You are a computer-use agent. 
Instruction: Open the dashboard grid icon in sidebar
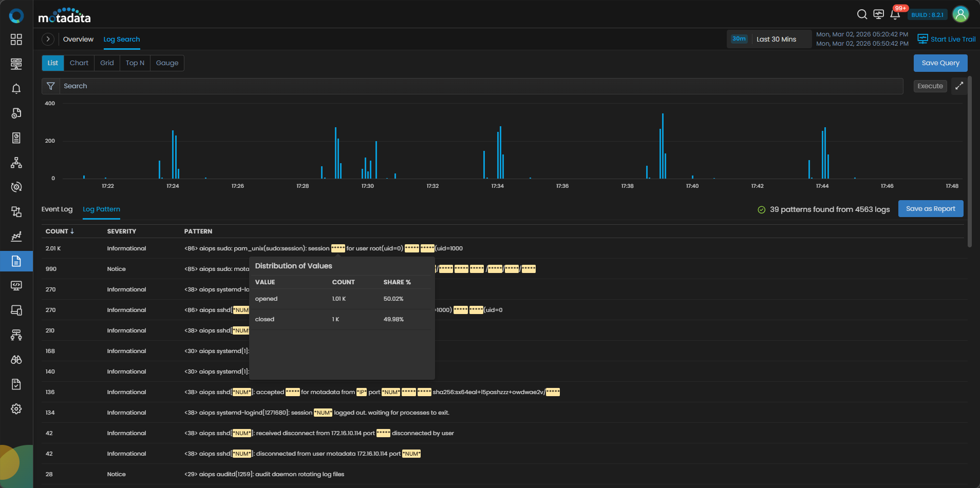pyautogui.click(x=16, y=40)
